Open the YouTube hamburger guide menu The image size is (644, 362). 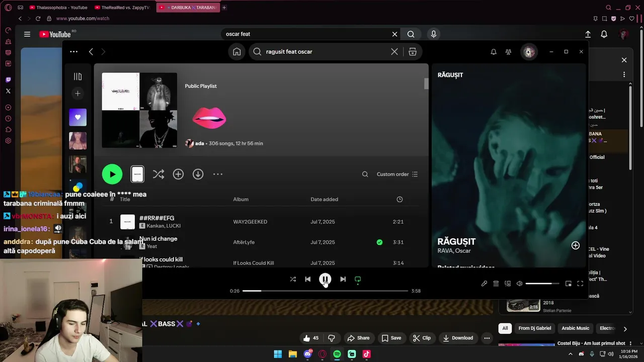click(27, 34)
